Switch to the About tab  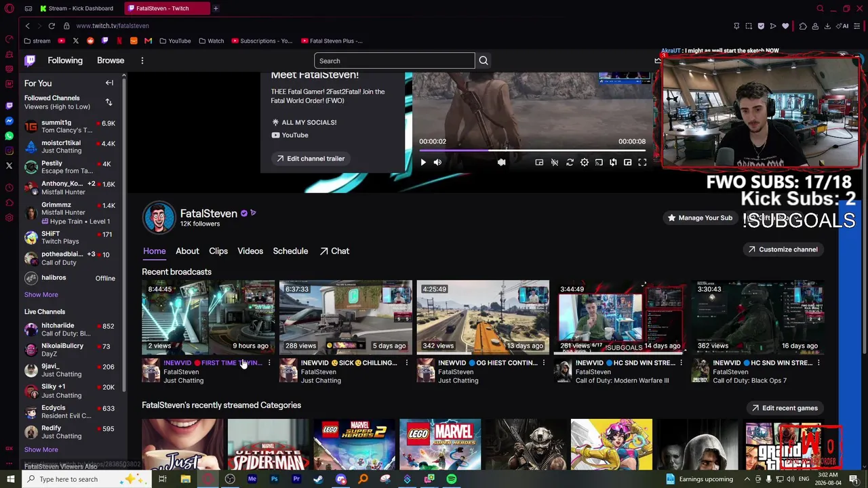click(187, 251)
